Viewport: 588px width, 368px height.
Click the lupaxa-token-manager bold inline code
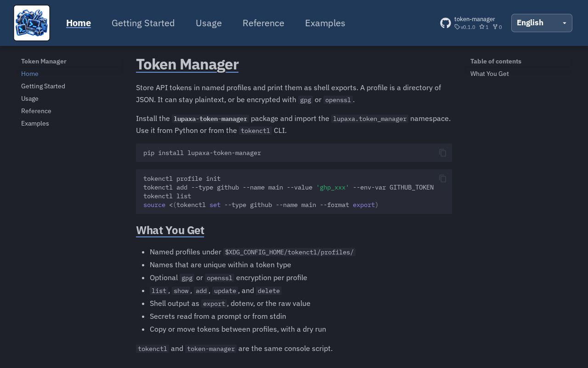210,119
